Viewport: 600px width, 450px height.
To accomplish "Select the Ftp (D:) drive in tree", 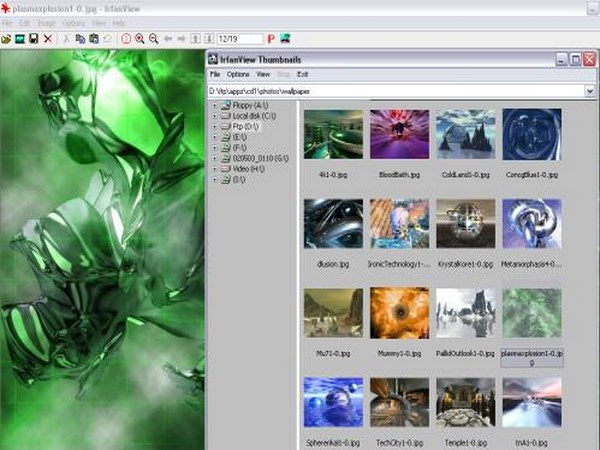I will pyautogui.click(x=240, y=127).
